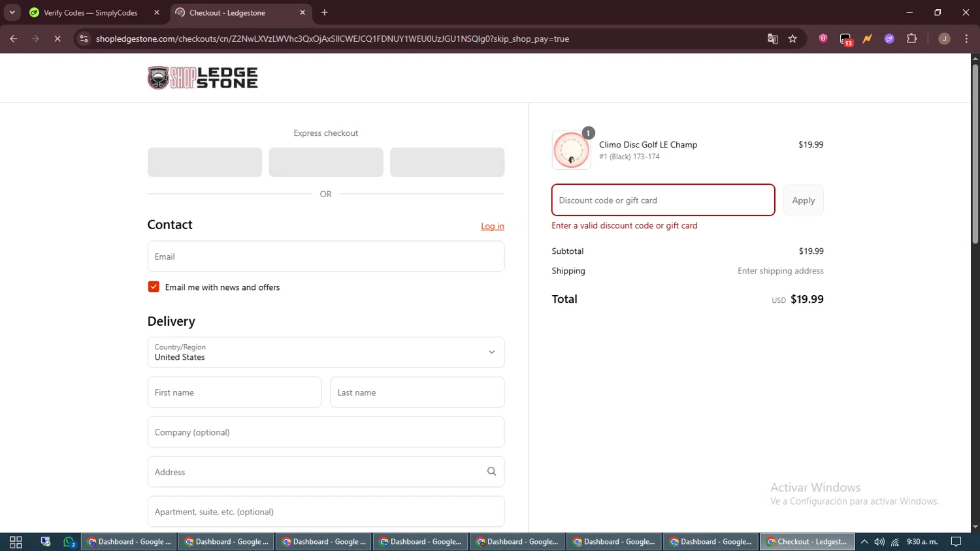980x551 pixels.
Task: Focus the Email input field
Action: point(326,257)
